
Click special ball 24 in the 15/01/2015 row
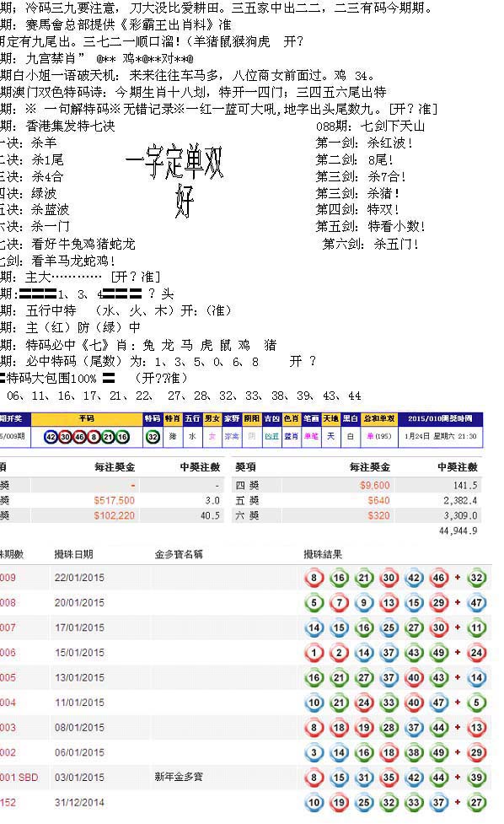[476, 653]
